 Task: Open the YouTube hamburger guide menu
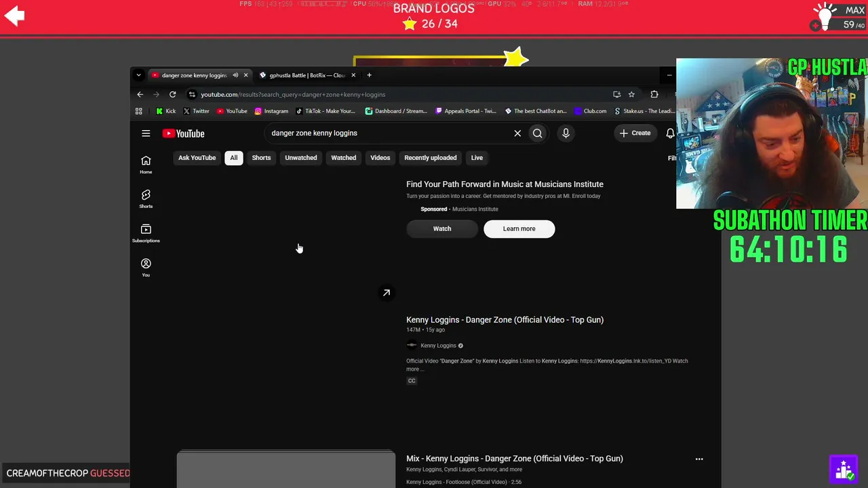(146, 134)
